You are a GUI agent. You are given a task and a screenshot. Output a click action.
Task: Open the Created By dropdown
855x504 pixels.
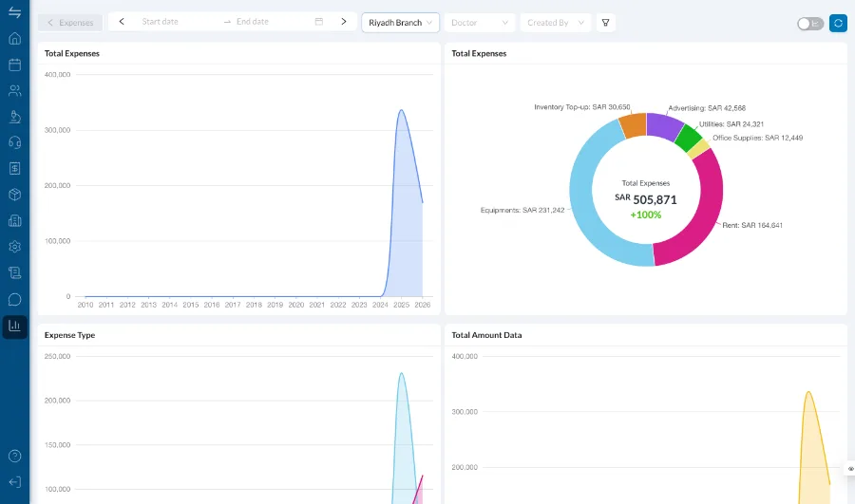555,23
